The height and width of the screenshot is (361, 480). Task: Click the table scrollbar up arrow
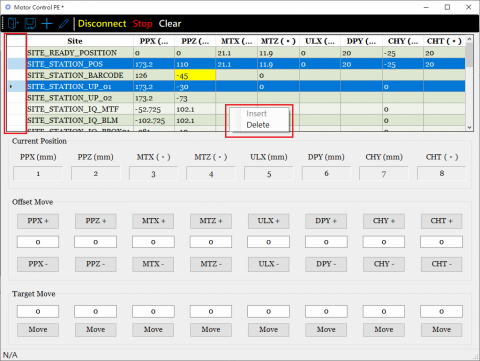(469, 39)
